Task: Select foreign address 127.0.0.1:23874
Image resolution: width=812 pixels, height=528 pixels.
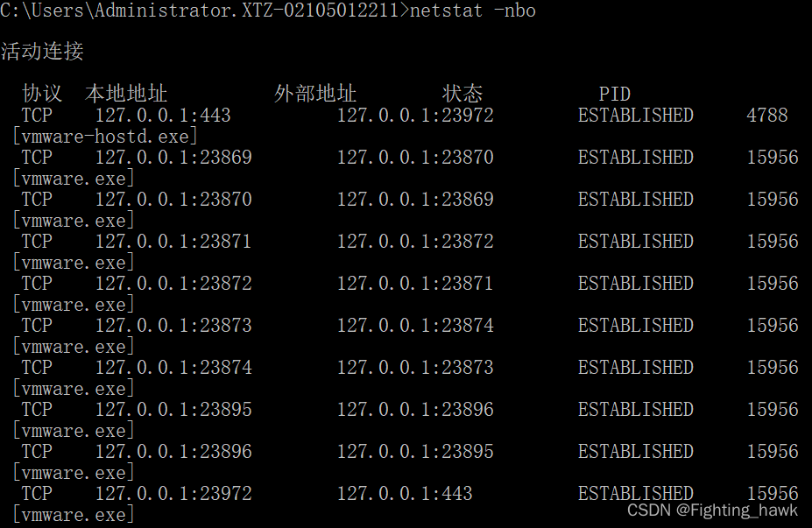Action: pos(415,325)
